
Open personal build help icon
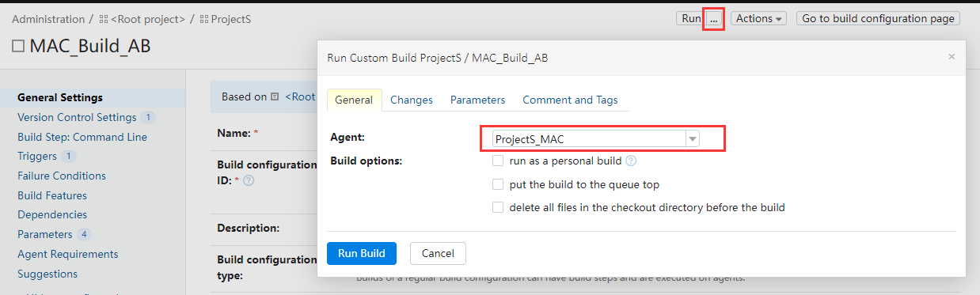(631, 161)
